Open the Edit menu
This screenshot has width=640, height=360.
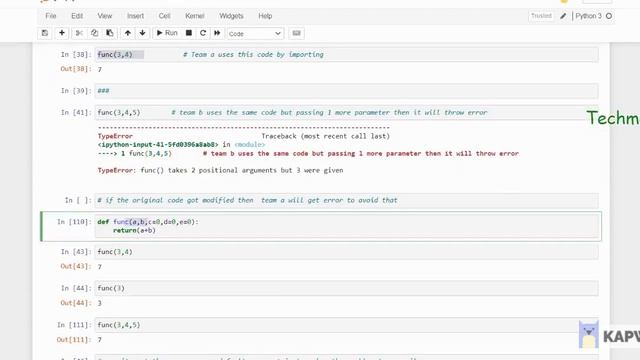(77, 16)
